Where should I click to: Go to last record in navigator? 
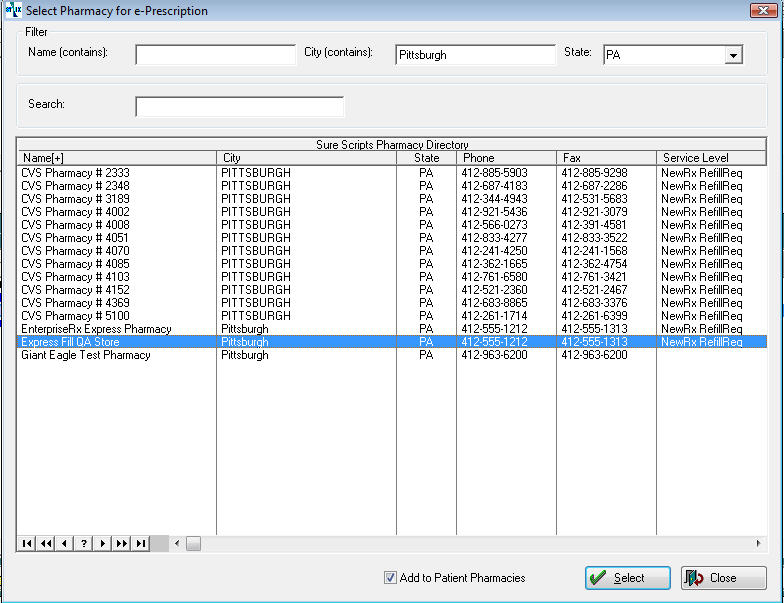point(140,544)
